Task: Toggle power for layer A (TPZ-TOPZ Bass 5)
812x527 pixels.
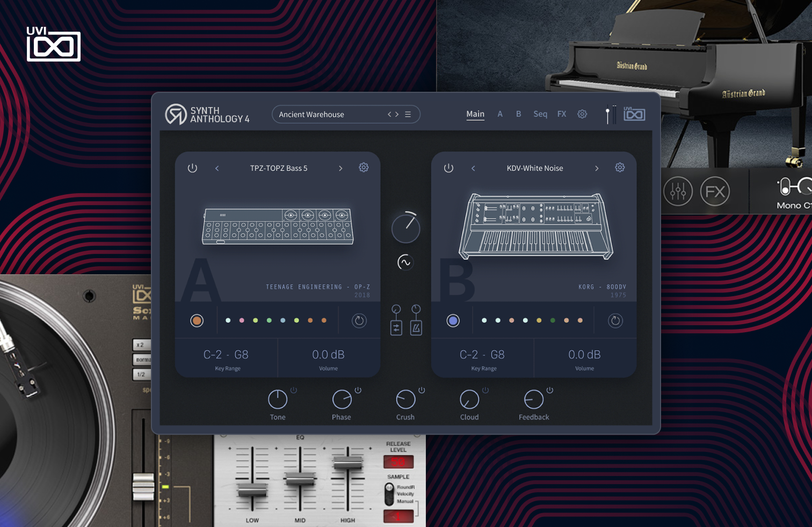Action: 192,168
